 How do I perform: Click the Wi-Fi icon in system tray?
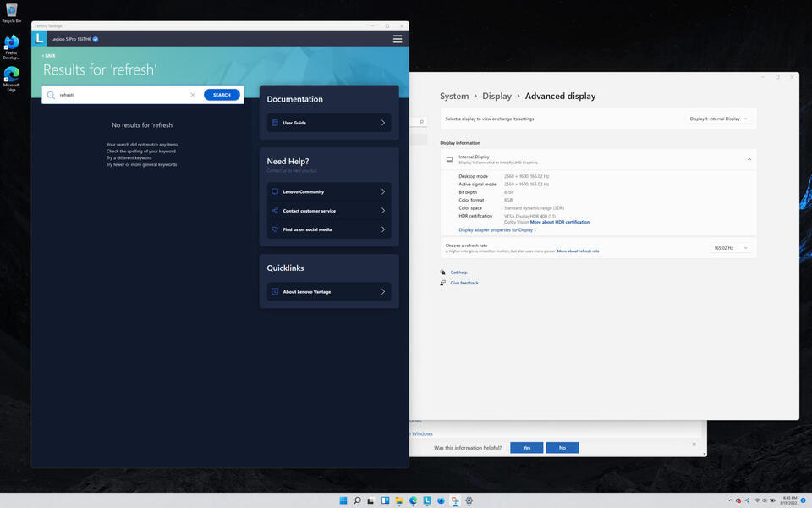pos(757,500)
